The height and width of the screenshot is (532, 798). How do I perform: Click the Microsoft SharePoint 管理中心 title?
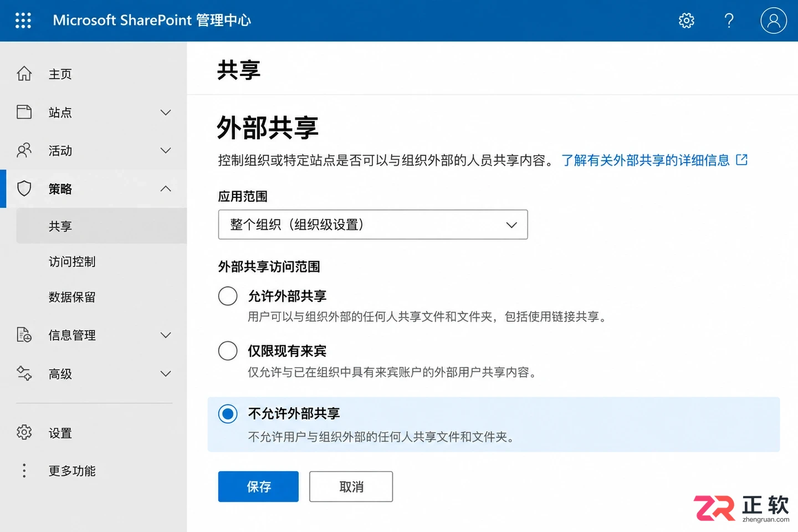pyautogui.click(x=152, y=21)
